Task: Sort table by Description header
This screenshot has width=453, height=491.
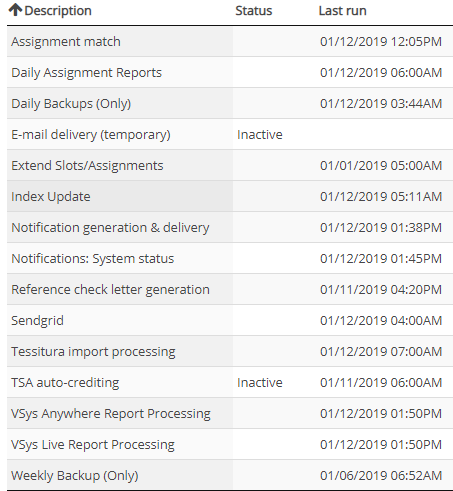Action: point(58,11)
